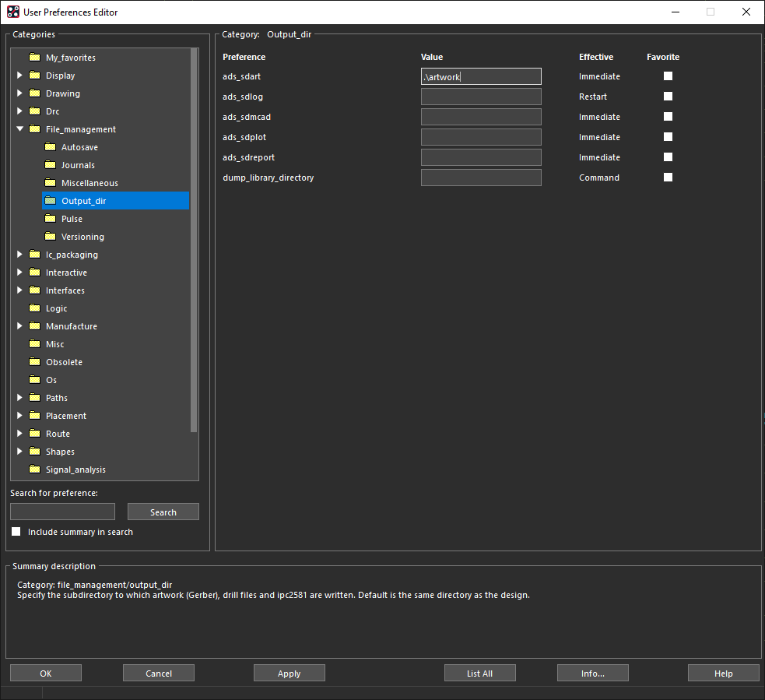Image resolution: width=765 pixels, height=700 pixels.
Task: Open Help for preferences
Action: pyautogui.click(x=724, y=674)
